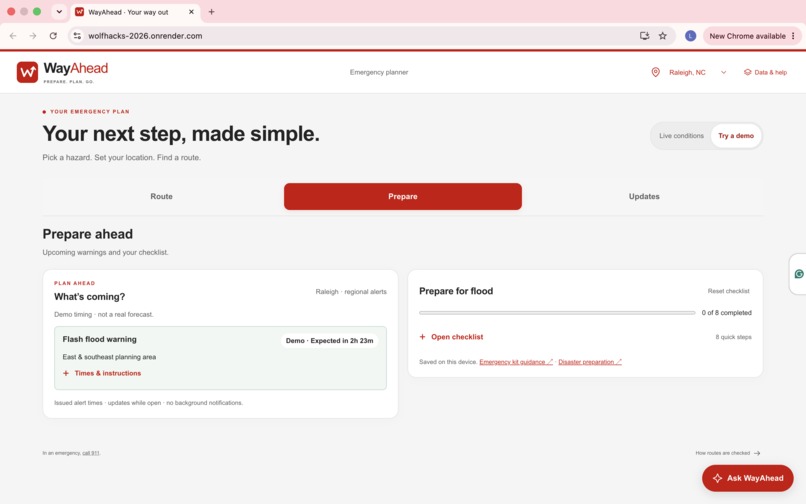Open the Chrome profile avatar L
This screenshot has width=806, height=504.
pyautogui.click(x=690, y=36)
